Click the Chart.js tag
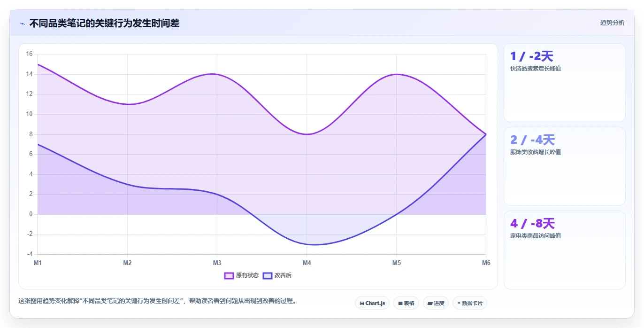The image size is (644, 328). (x=372, y=303)
